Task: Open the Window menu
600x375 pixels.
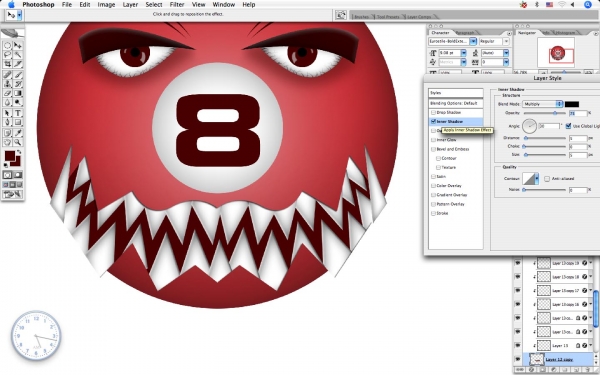Action: coord(223,5)
